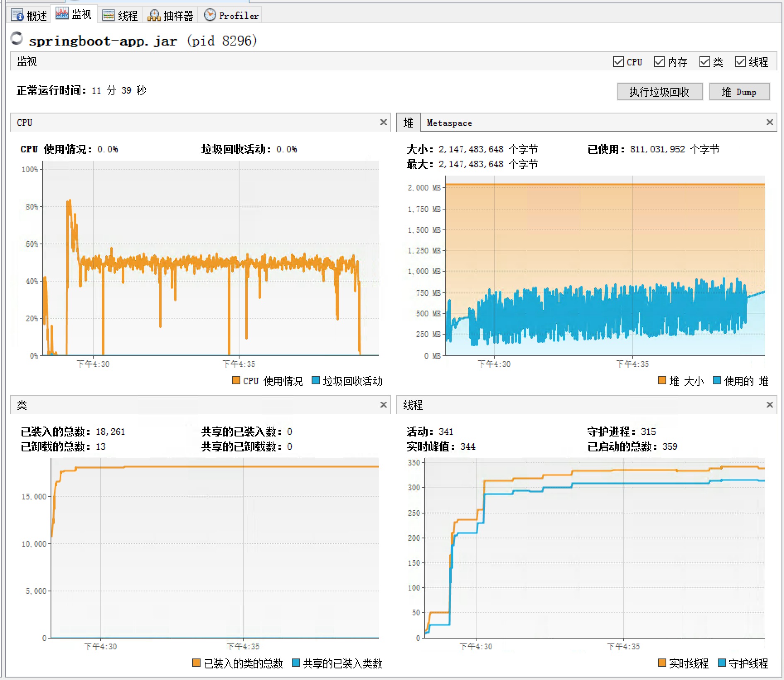Click the 堆 大小 orange legend swatch
784x680 pixels.
pyautogui.click(x=662, y=380)
